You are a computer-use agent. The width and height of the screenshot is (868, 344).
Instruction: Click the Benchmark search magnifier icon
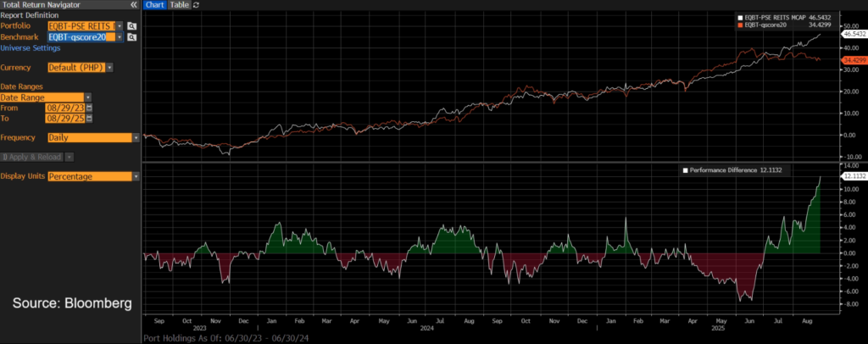[x=132, y=37]
